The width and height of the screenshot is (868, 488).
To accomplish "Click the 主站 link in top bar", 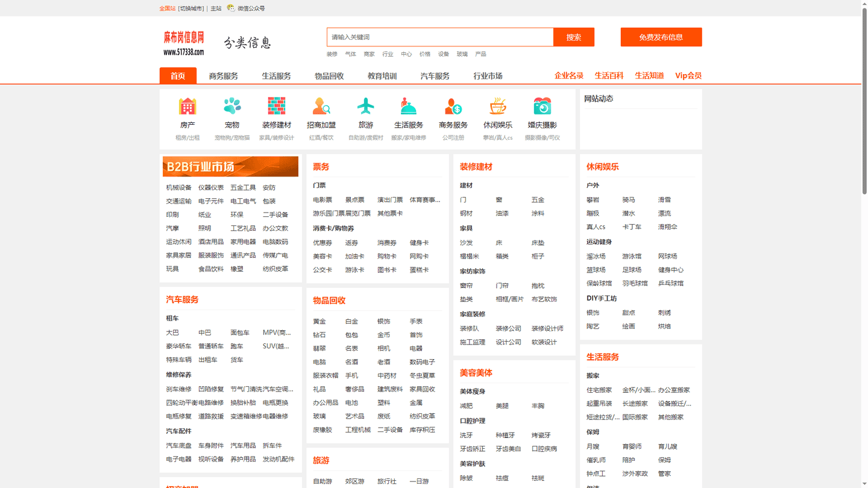I will pos(216,8).
